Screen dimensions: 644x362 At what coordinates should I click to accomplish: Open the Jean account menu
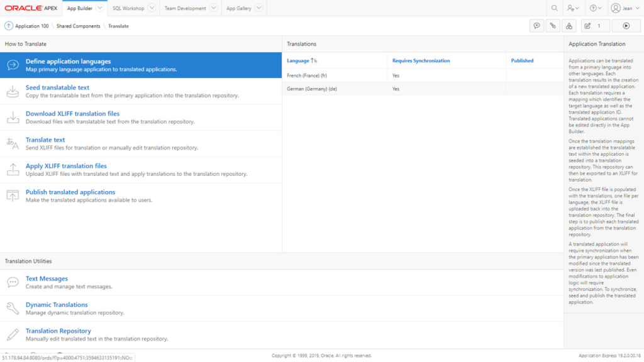pos(625,8)
